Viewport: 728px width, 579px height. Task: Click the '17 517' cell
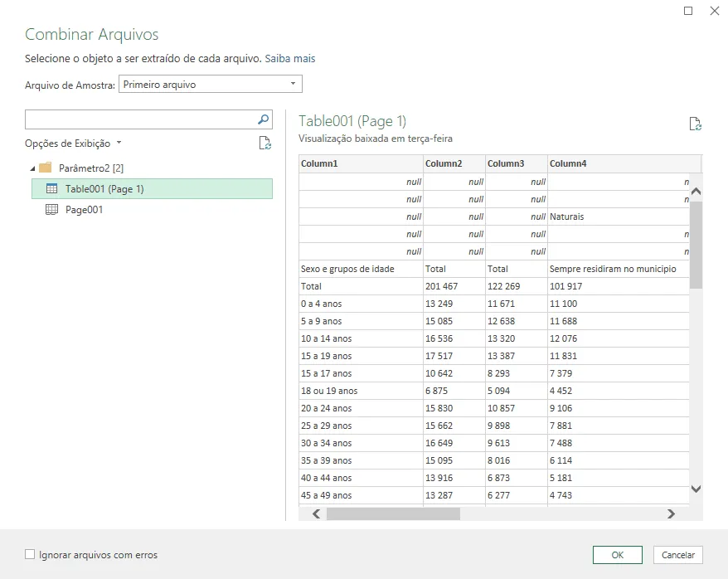pos(454,356)
